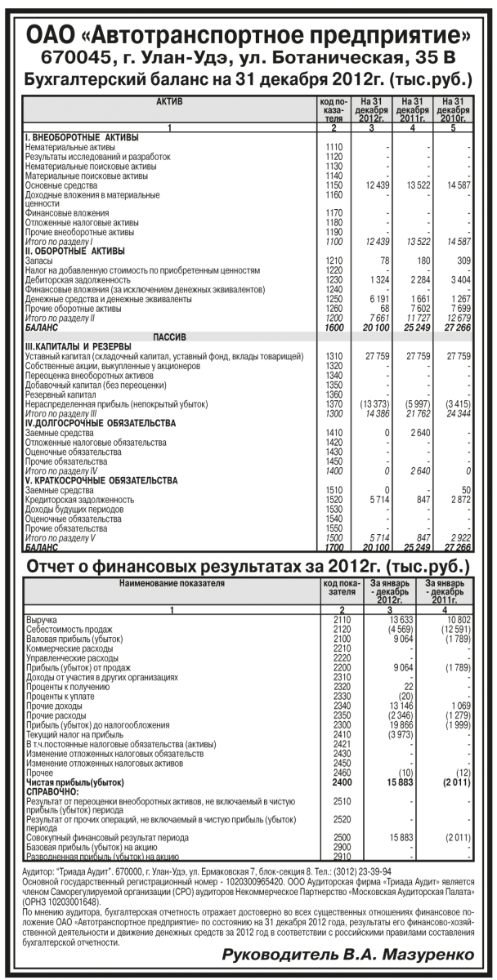Click the balance sheet 'код показателя' column header
The width and height of the screenshot is (497, 980).
334,109
